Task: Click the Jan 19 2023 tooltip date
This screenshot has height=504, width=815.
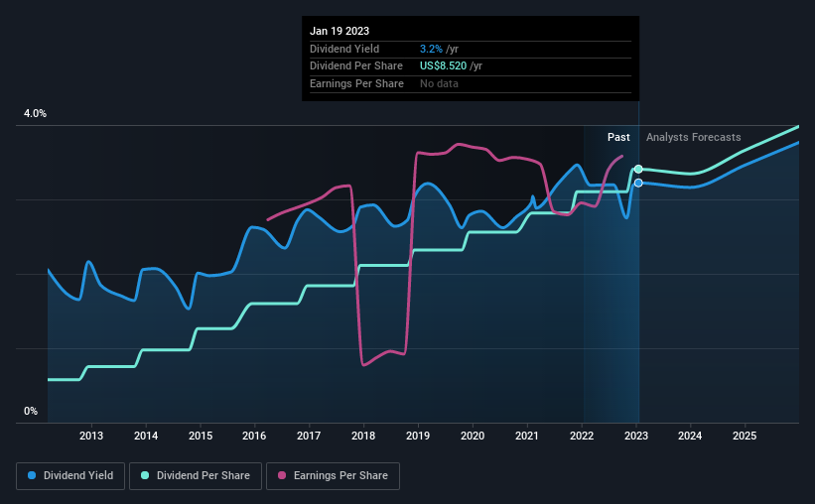Action: click(340, 31)
